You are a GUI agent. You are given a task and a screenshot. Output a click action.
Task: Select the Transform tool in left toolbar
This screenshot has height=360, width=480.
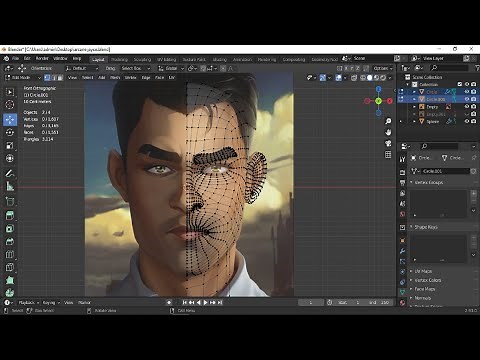click(10, 158)
